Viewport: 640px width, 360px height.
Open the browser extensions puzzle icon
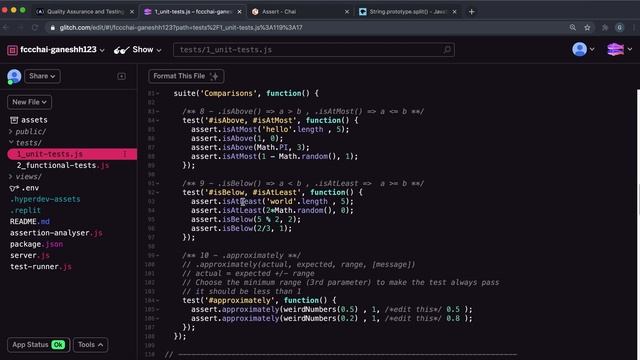(605, 28)
